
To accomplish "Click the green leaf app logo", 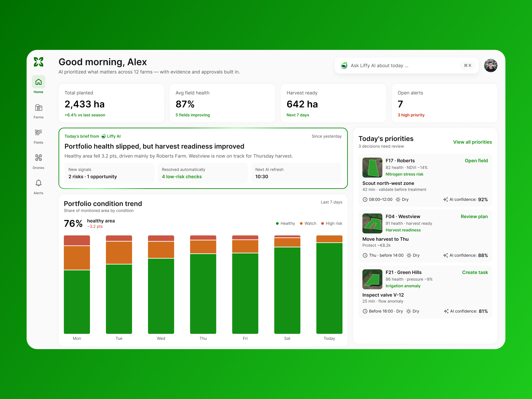I will (x=38, y=62).
